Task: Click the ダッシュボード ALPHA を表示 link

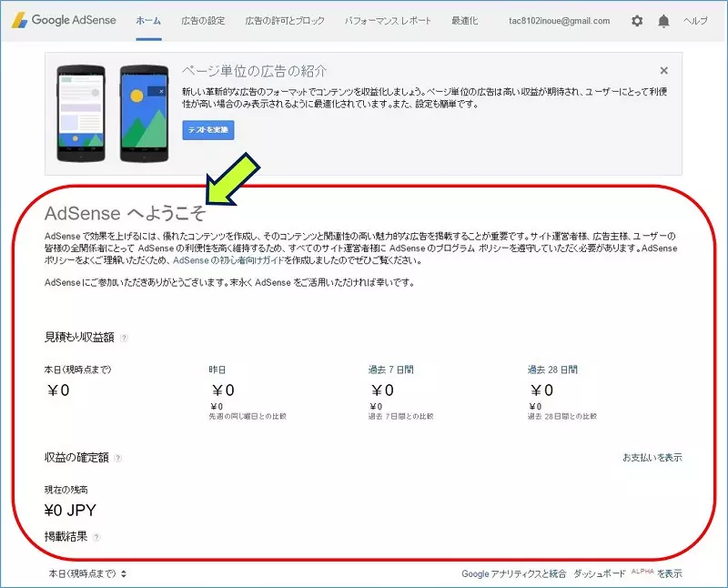Action: tap(628, 574)
